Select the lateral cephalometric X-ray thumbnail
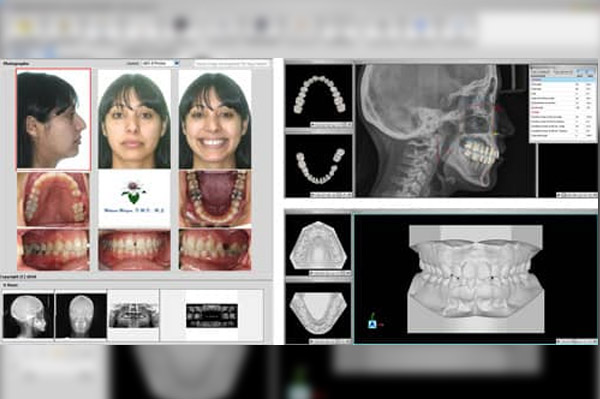Image resolution: width=600 pixels, height=399 pixels. coord(28,316)
